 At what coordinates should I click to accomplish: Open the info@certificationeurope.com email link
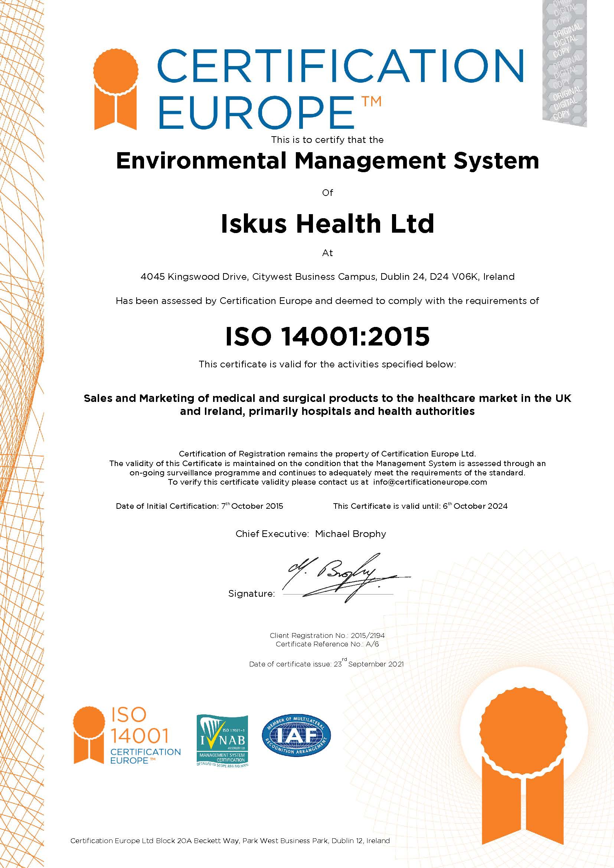[430, 482]
